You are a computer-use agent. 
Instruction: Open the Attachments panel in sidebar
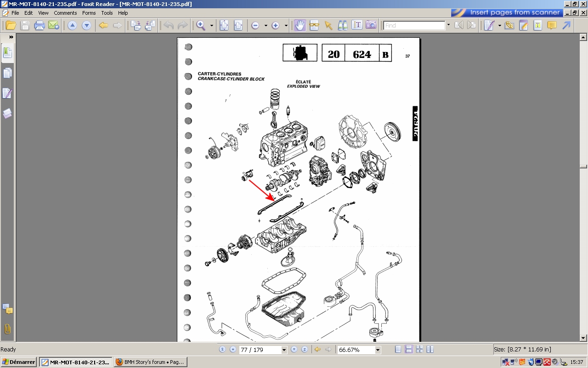[7, 329]
